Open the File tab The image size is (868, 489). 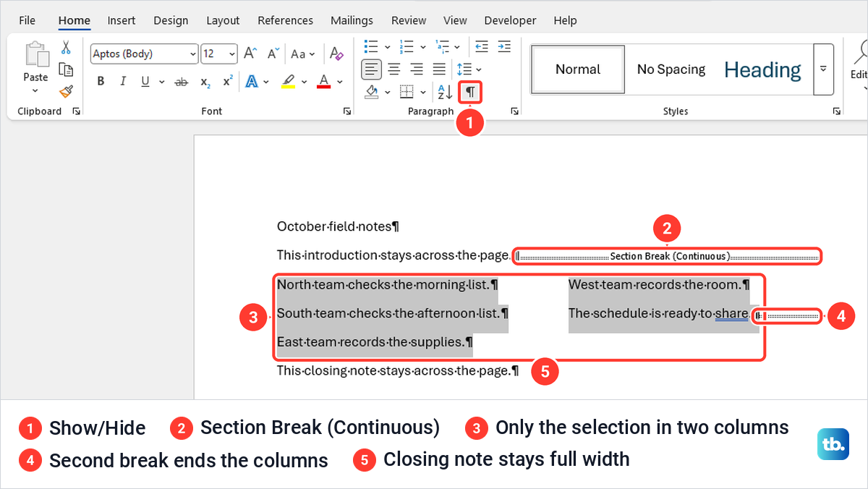pos(27,20)
